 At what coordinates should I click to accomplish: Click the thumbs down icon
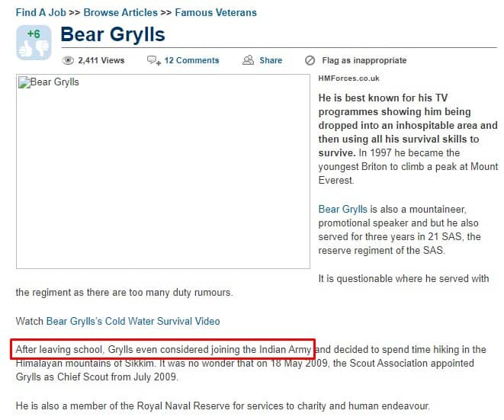click(x=42, y=49)
